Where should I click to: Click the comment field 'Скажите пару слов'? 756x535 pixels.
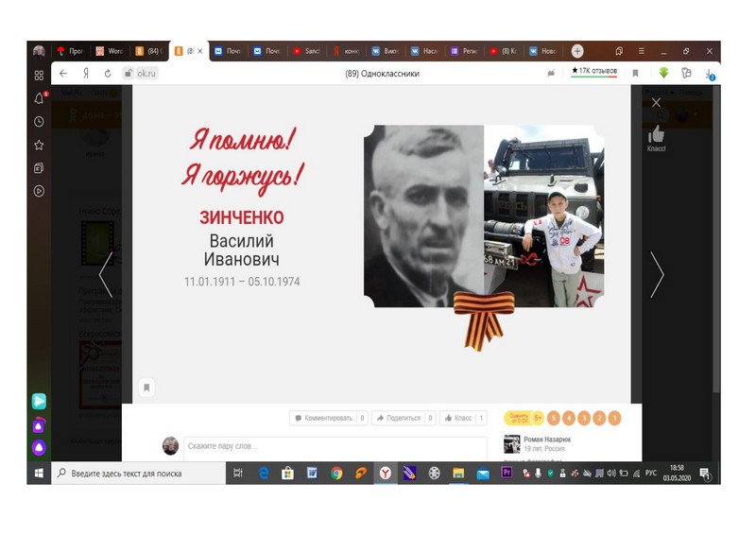tap(335, 445)
